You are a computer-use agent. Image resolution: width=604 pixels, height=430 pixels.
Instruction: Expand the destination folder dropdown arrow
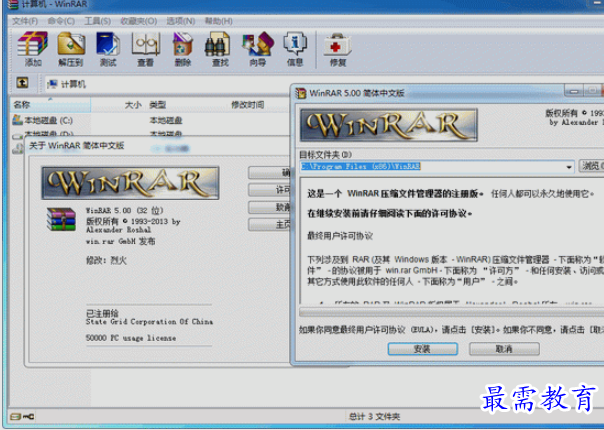click(569, 167)
